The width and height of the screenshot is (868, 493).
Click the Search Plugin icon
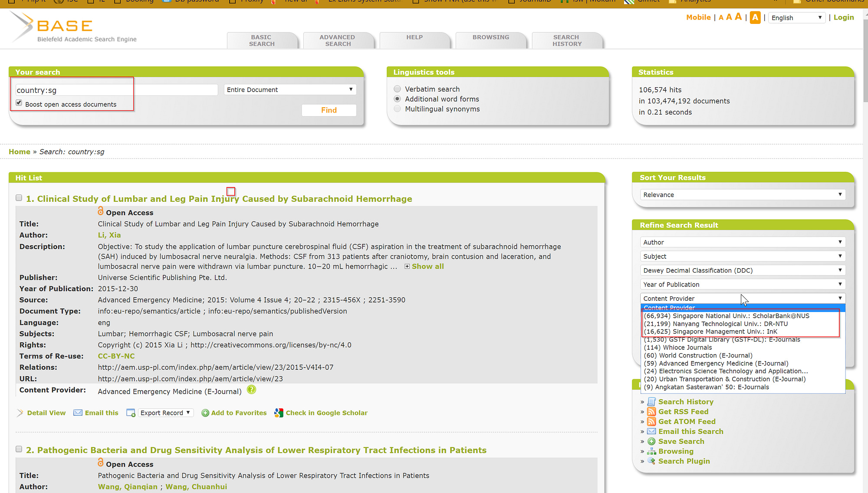point(651,461)
